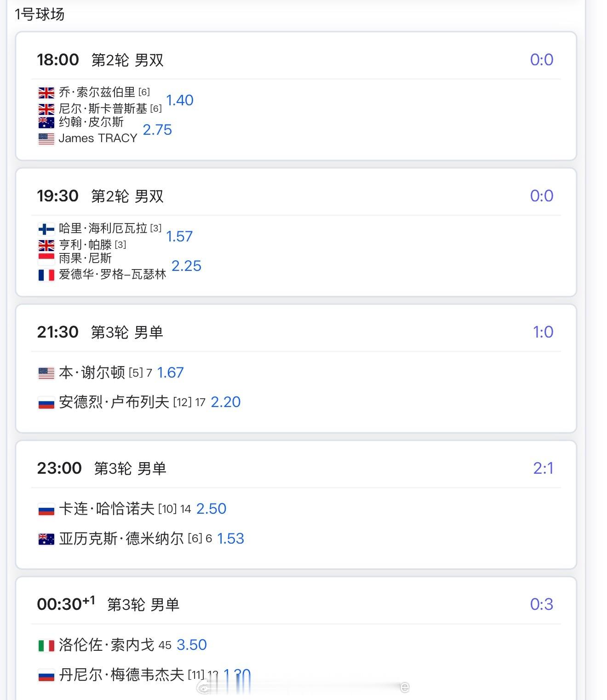The width and height of the screenshot is (607, 700).
Task: Click the US flag beside 本·谢尔顿
Action: (x=46, y=373)
